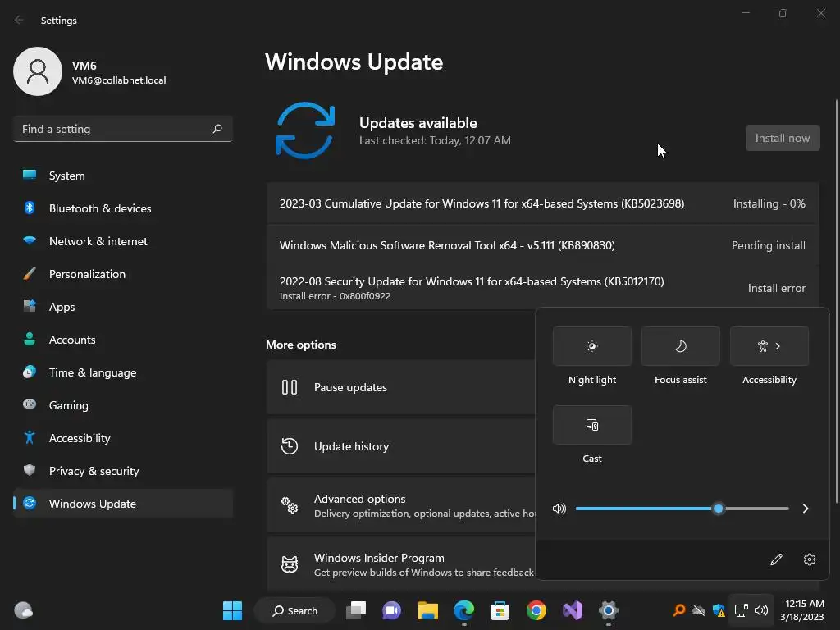
Task: Click 'Last checked: Today, 12:07 AM' text
Action: tap(435, 140)
